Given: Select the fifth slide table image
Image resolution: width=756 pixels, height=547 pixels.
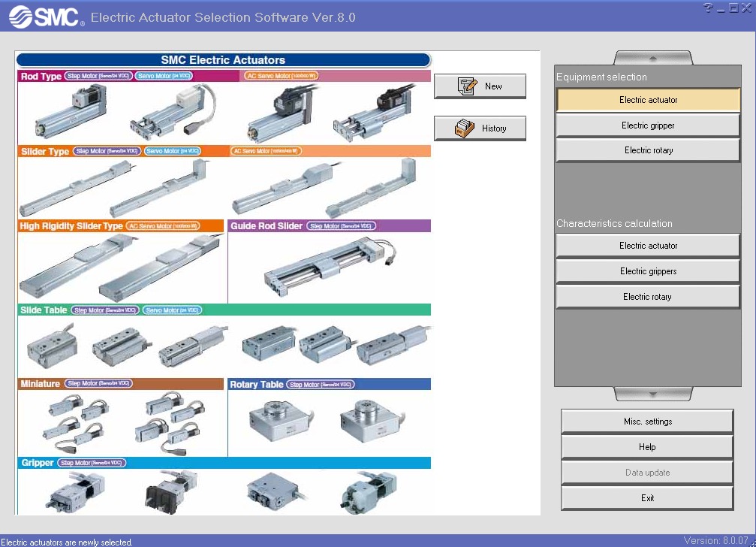Looking at the screenshot, I should pyautogui.click(x=327, y=344).
